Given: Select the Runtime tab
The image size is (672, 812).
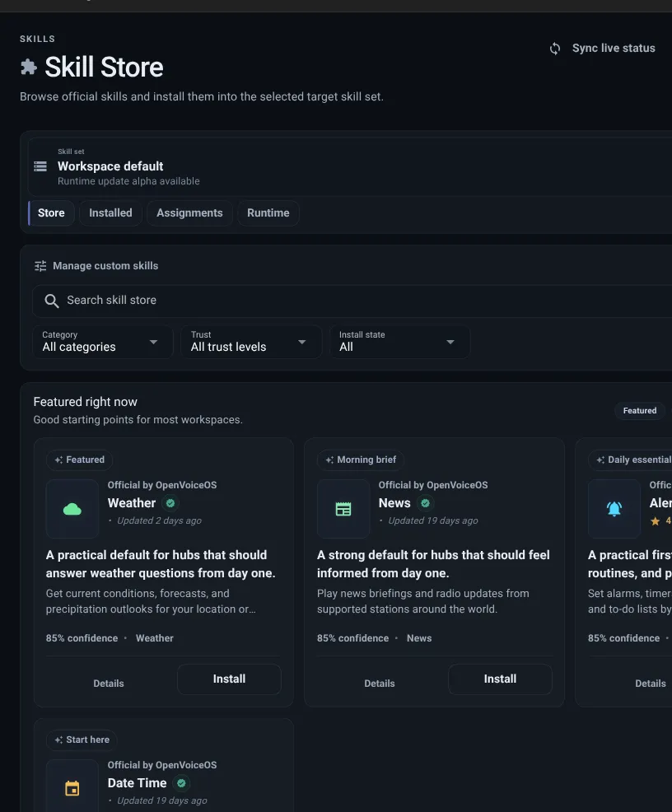Looking at the screenshot, I should [x=268, y=212].
